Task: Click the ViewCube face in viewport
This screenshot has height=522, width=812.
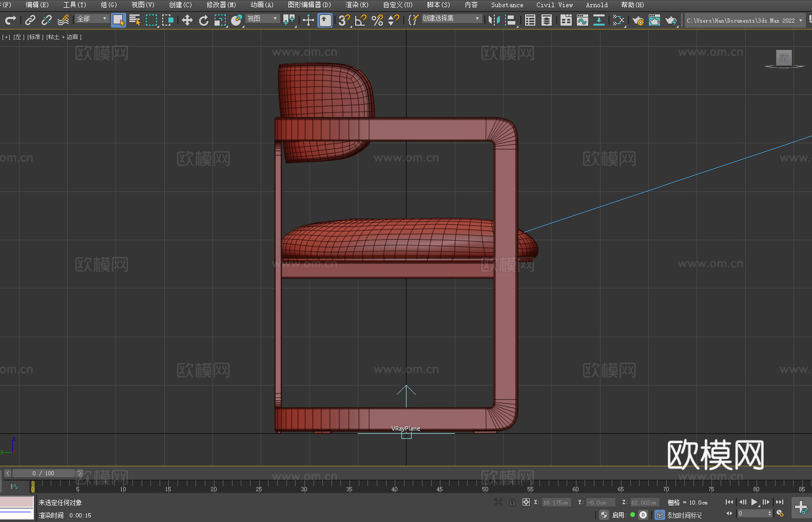Action: pos(784,57)
